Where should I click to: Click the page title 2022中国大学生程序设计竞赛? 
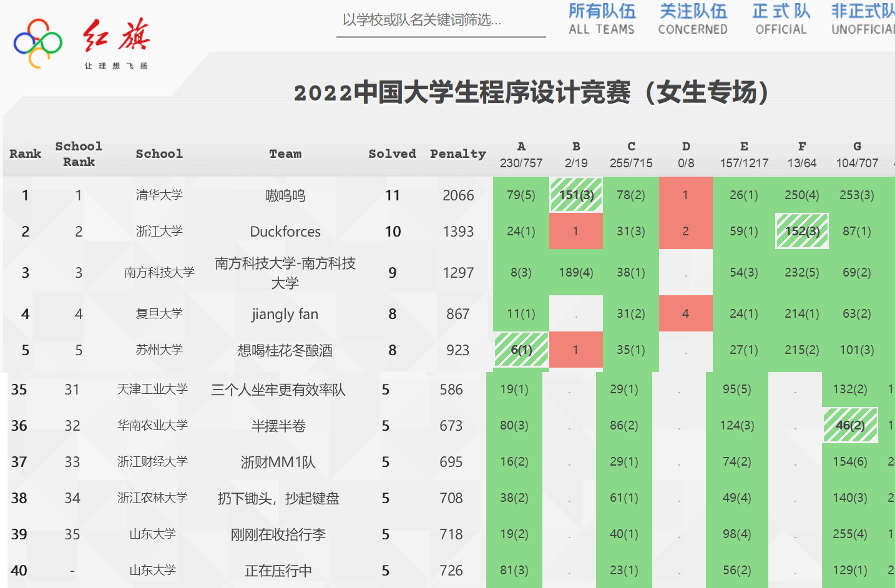(531, 92)
